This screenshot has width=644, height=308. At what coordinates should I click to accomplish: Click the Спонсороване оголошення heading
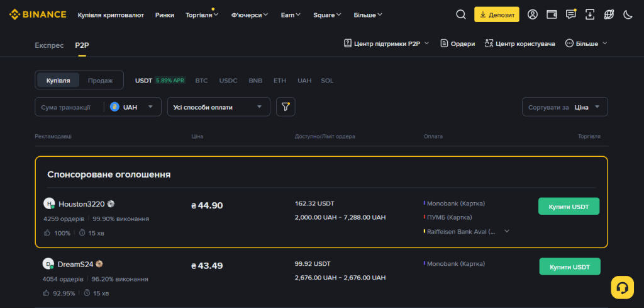click(x=109, y=174)
